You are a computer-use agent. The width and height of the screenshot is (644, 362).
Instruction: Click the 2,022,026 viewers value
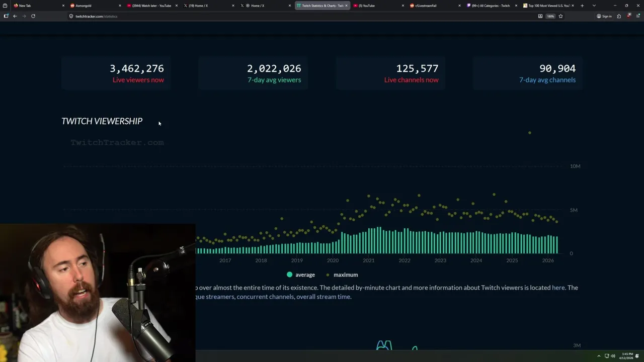[x=274, y=68]
